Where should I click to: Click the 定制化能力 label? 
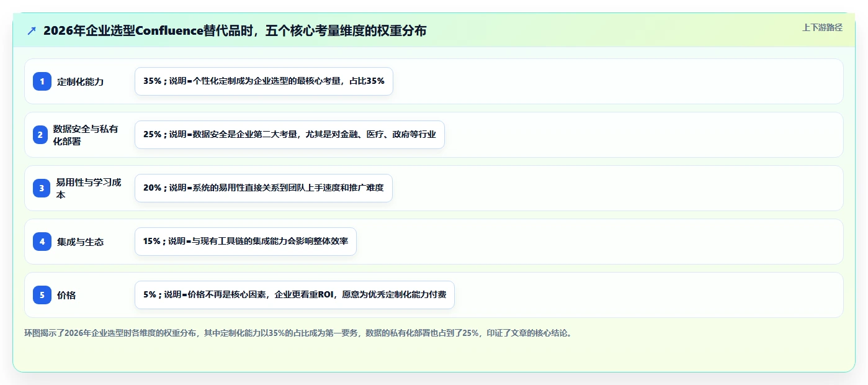(80, 81)
